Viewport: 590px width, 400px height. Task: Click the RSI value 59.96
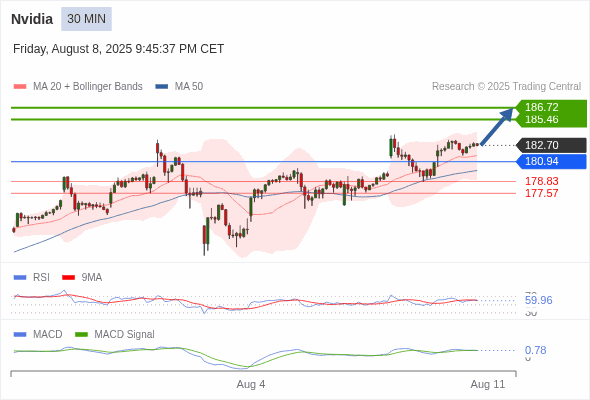pyautogui.click(x=538, y=300)
